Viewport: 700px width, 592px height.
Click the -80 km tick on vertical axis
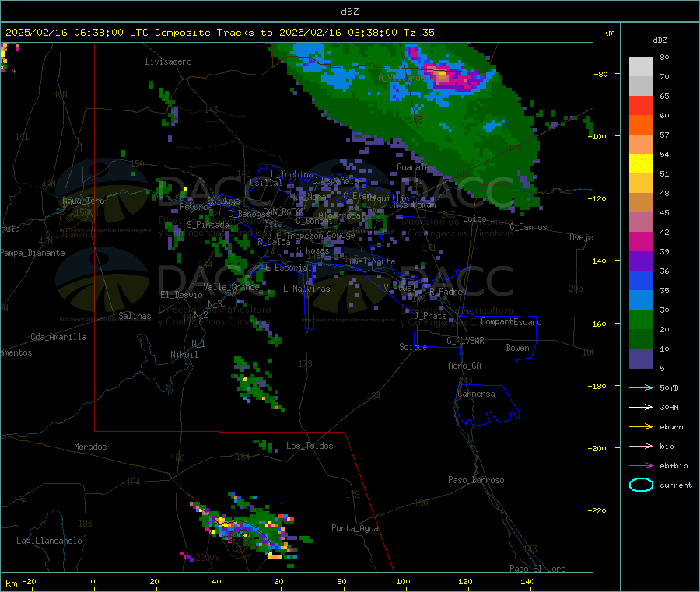click(601, 74)
